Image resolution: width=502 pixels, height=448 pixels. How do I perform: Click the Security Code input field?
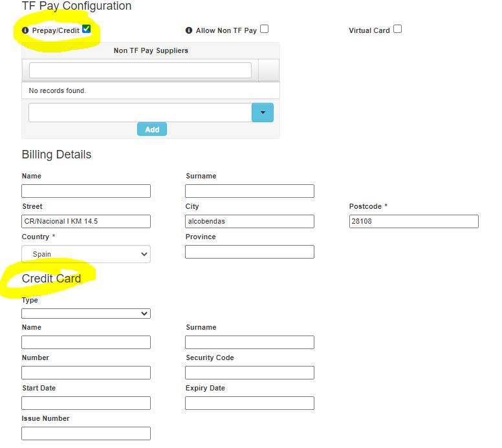click(x=250, y=373)
